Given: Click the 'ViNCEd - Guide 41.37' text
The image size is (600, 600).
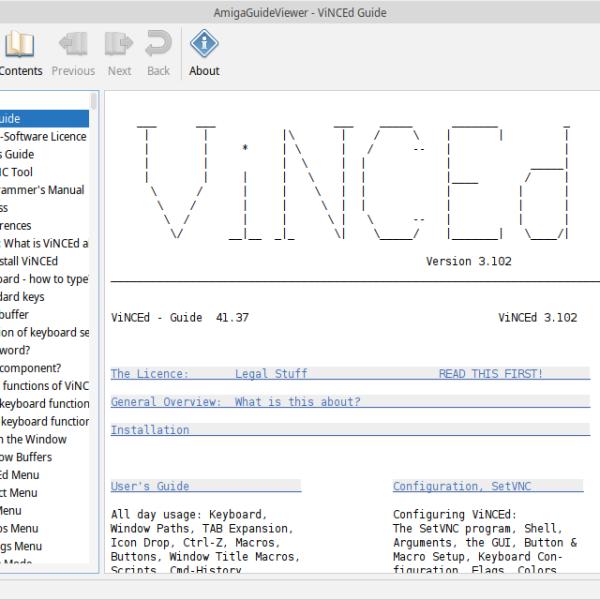Looking at the screenshot, I should tap(180, 318).
